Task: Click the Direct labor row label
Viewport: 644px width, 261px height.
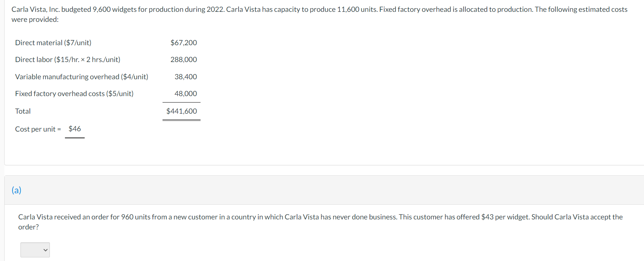Action: (67, 60)
